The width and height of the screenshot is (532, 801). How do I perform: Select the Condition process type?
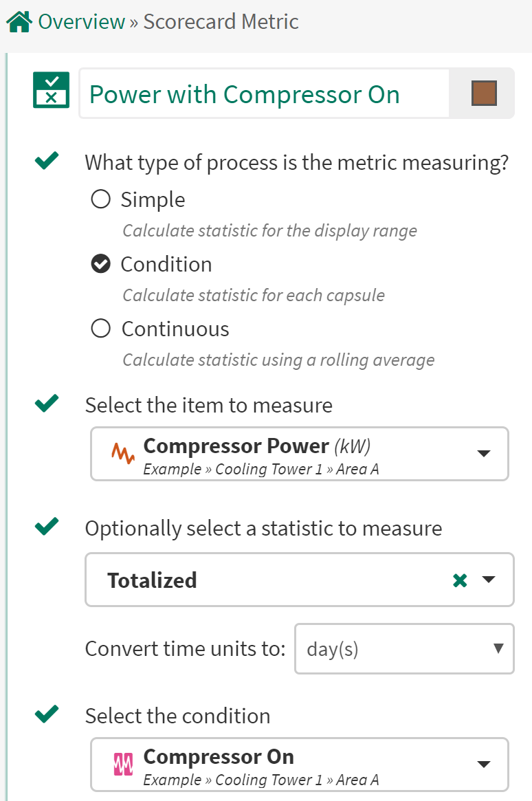click(101, 264)
